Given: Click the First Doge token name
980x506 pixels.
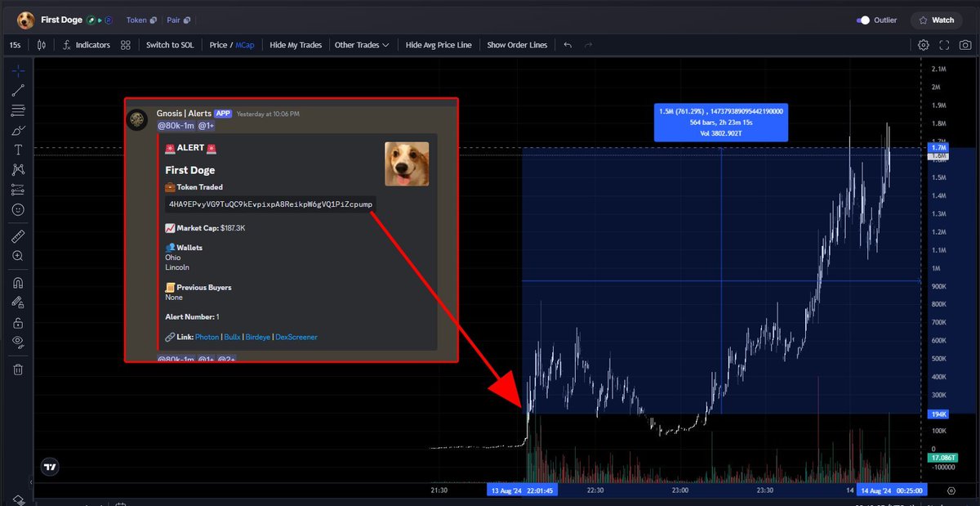Looking at the screenshot, I should point(61,20).
